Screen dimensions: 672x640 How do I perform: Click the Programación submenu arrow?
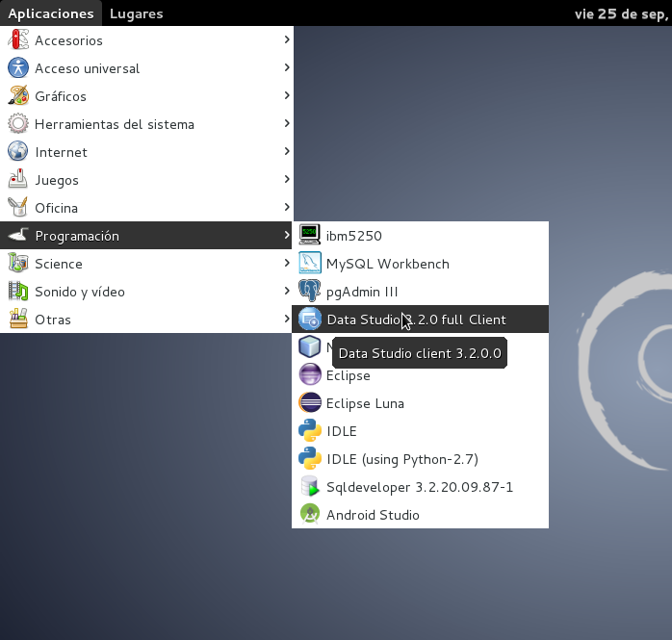pos(287,235)
